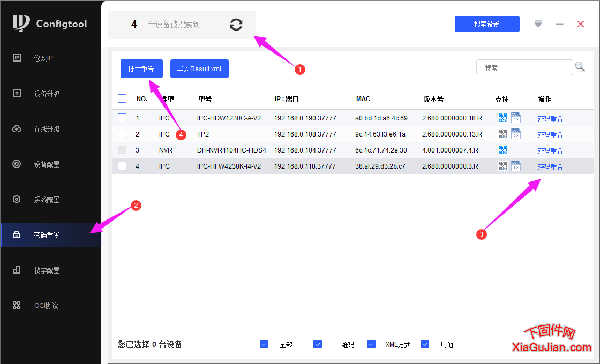Click the NO. column header
The image size is (600, 364).
click(142, 99)
